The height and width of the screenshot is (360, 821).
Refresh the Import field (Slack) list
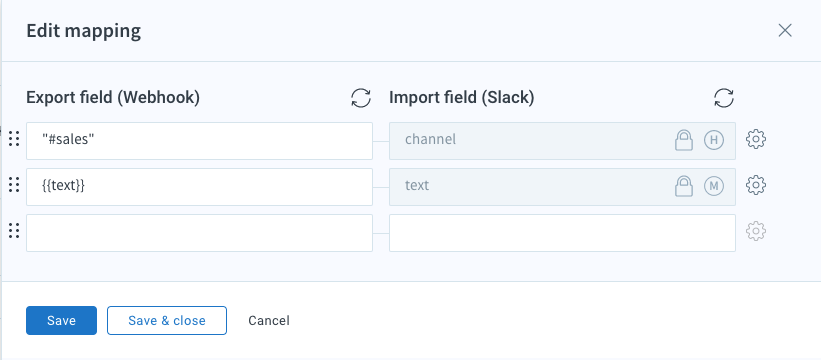tap(724, 98)
